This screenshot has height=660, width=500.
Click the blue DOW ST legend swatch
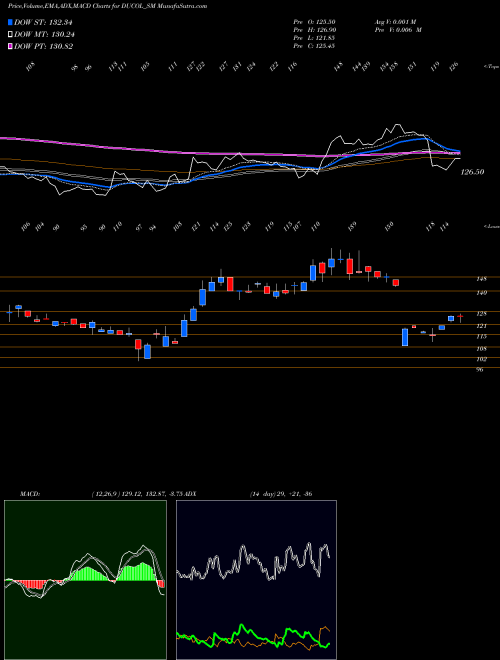click(x=10, y=22)
